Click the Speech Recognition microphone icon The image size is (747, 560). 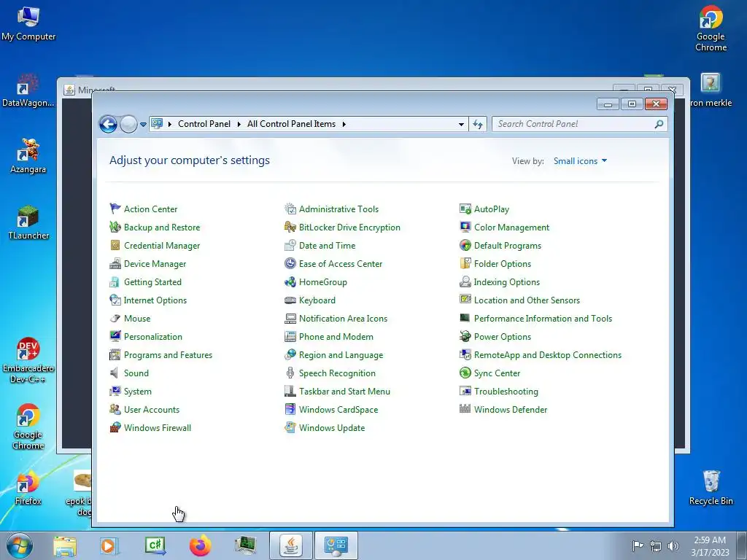[290, 373]
